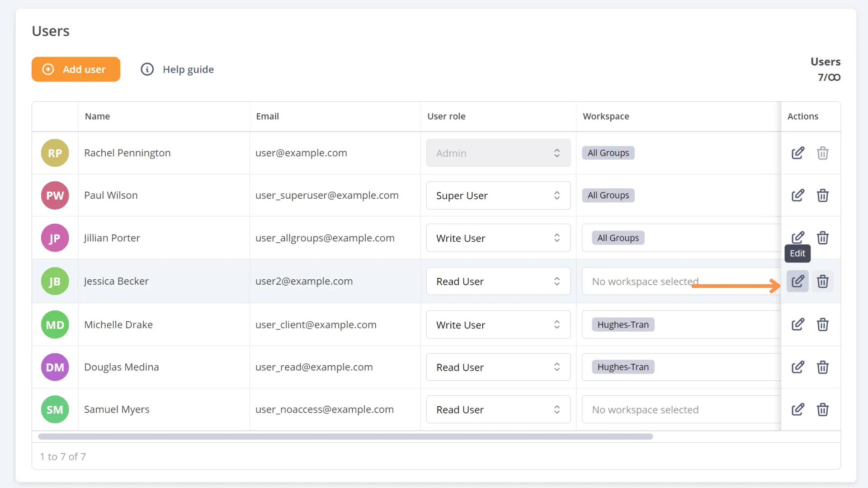This screenshot has height=488, width=868.
Task: Click the plus icon on Add user button
Action: (x=47, y=69)
